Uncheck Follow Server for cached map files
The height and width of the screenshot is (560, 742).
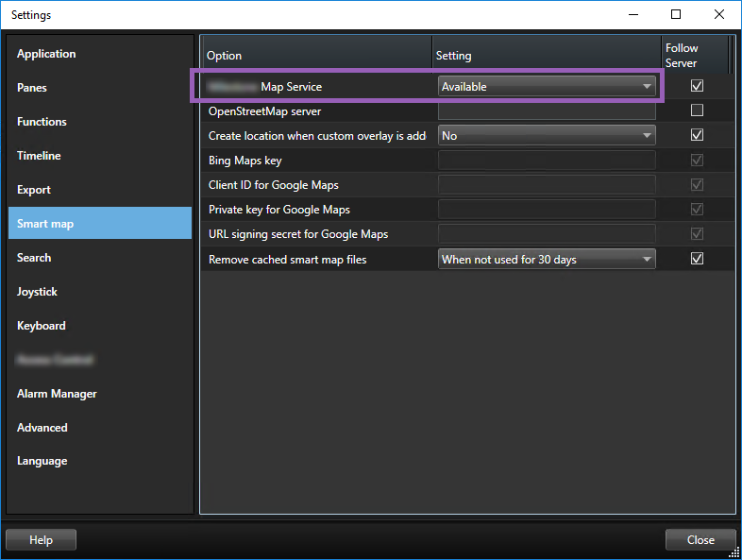pos(697,259)
